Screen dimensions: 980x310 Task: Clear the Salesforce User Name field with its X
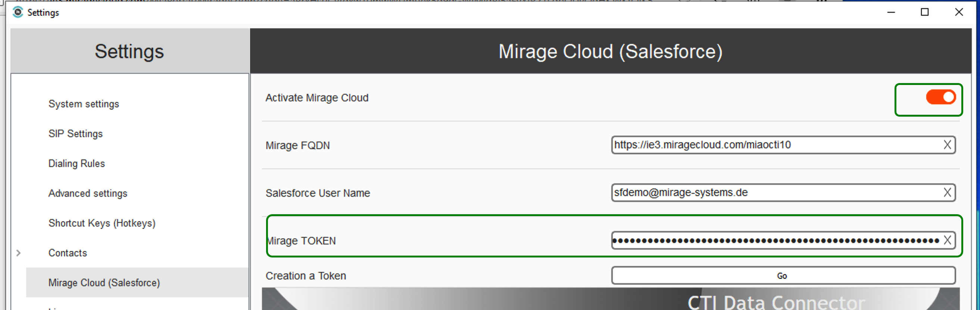[947, 193]
